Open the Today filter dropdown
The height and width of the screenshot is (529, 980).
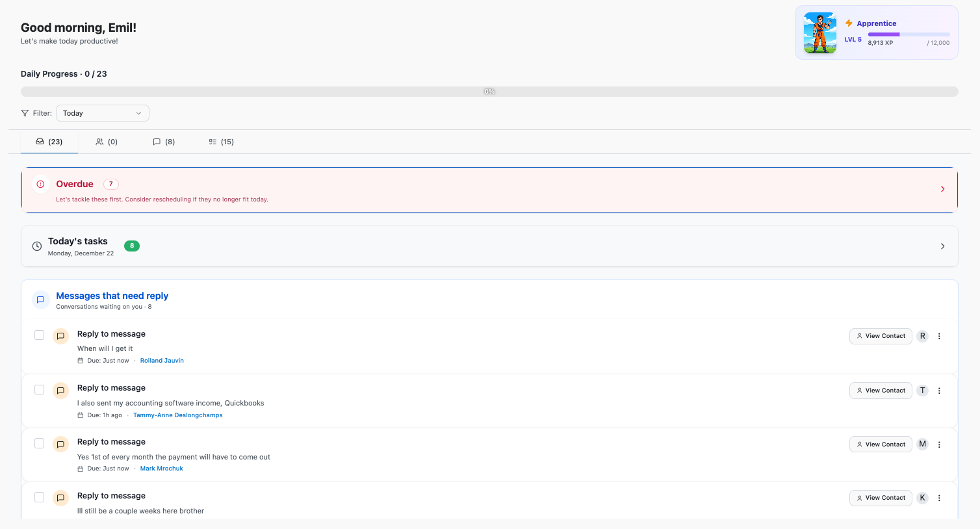tap(103, 113)
